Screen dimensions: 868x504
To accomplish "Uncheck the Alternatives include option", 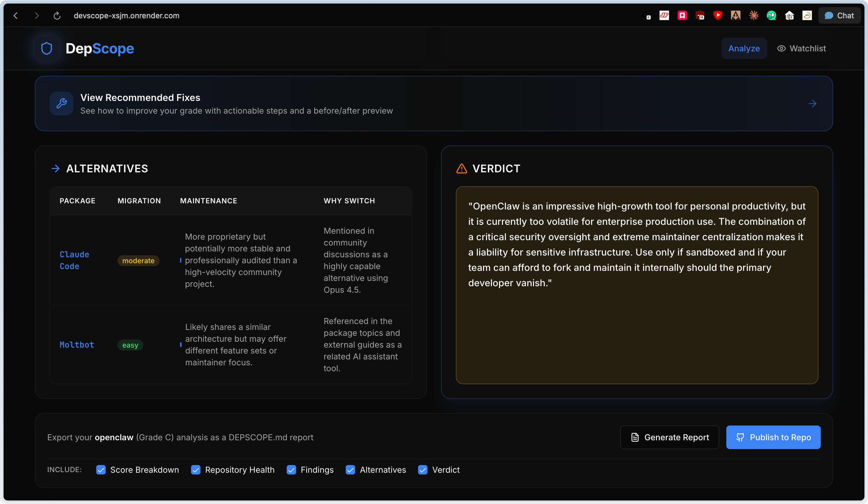I will tap(350, 470).
